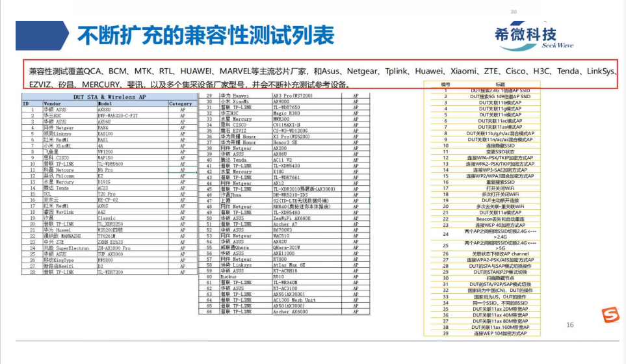
Task: Click the model cell 'WAC510'
Action: click(x=281, y=236)
